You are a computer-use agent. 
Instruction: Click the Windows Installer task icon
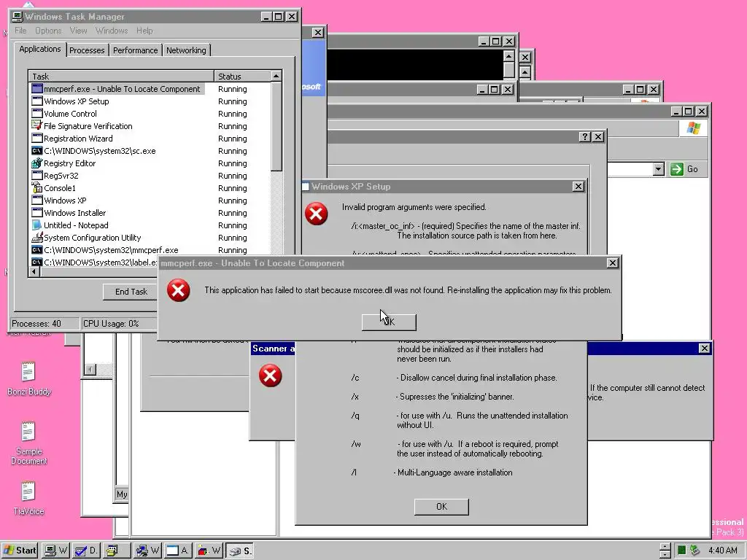36,213
